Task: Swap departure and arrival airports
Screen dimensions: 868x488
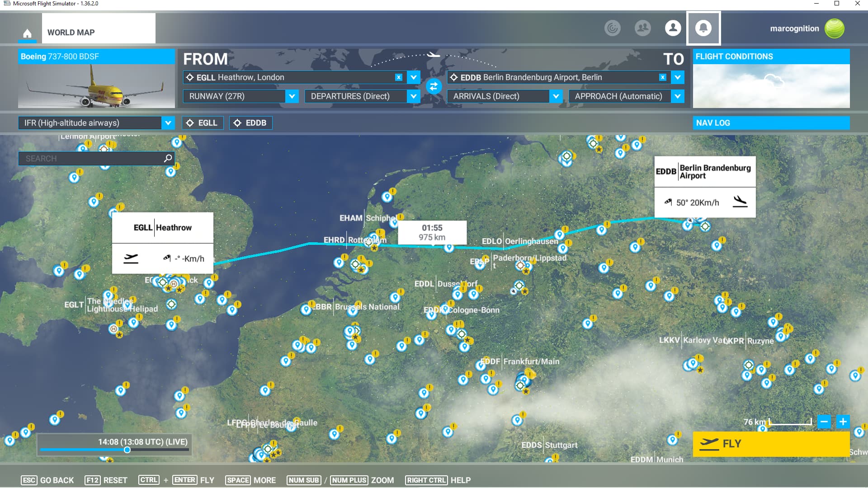Action: point(434,86)
